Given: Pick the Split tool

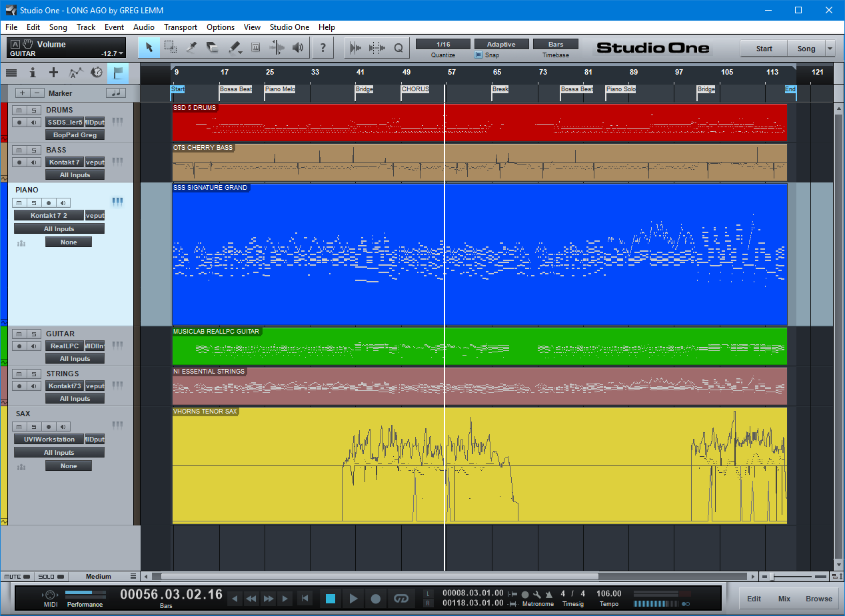Looking at the screenshot, I should point(192,47).
